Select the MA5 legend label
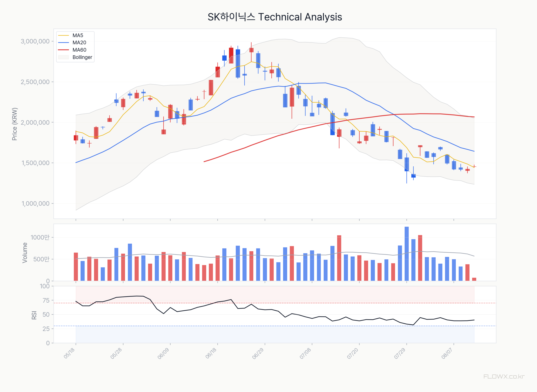The height and width of the screenshot is (392, 537). point(78,35)
